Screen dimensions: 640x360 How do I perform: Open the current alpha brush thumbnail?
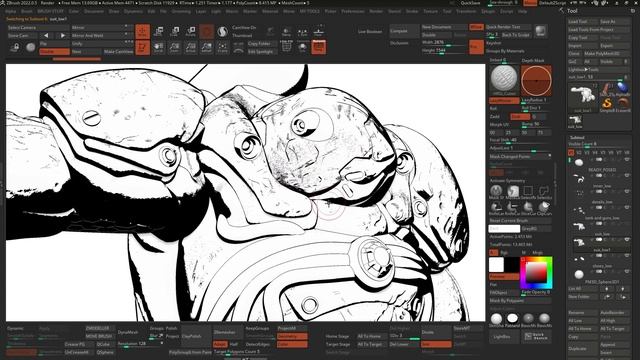[x=504, y=80]
